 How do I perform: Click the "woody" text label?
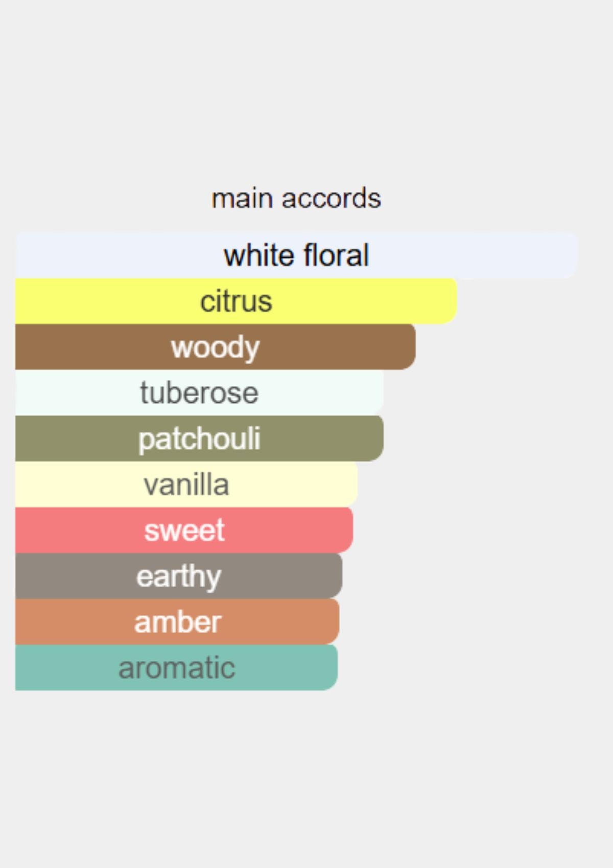pyautogui.click(x=215, y=347)
